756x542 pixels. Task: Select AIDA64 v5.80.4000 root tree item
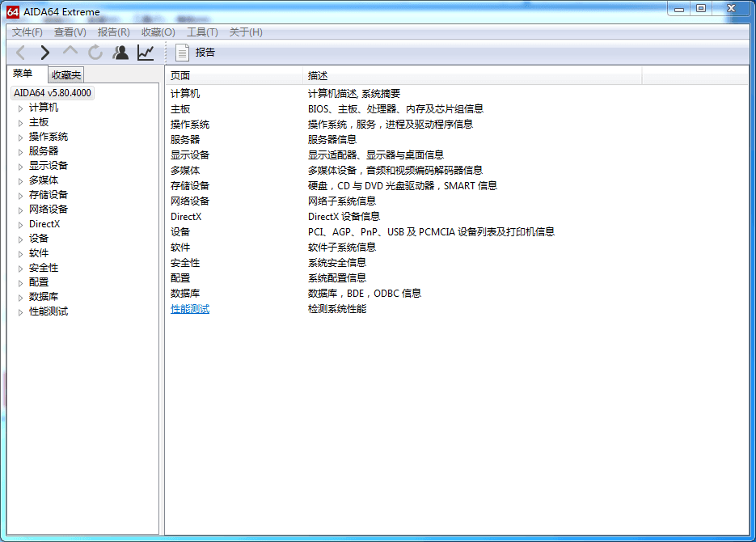pos(53,93)
